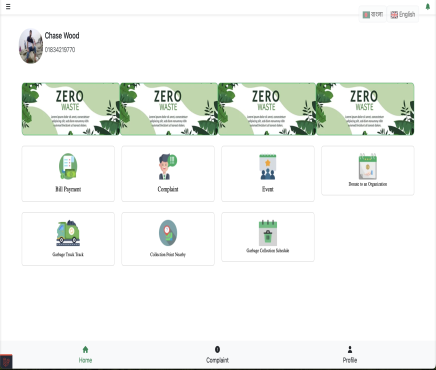Open the second Zero Waste banner
Image resolution: width=436 pixels, height=370 pixels.
point(169,109)
